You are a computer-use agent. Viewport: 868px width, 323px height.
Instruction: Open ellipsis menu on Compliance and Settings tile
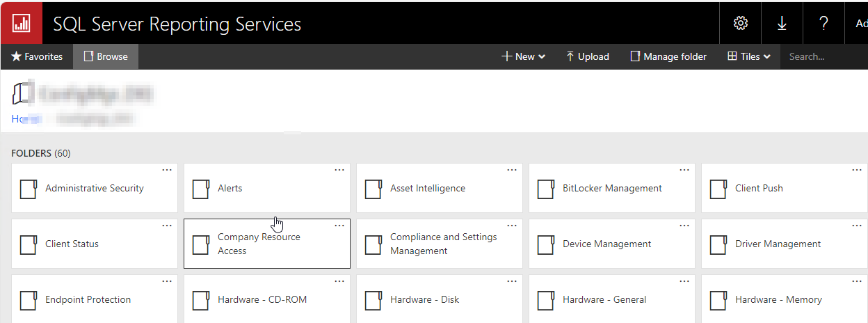pyautogui.click(x=512, y=226)
